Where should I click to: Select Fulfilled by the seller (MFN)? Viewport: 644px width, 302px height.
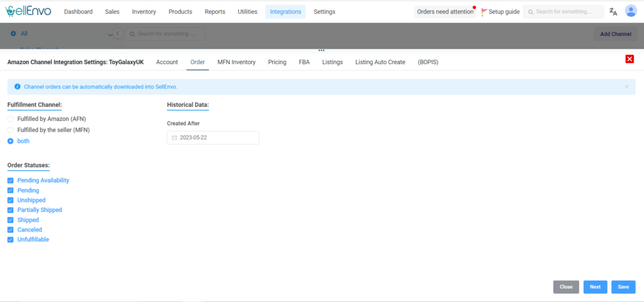click(10, 130)
